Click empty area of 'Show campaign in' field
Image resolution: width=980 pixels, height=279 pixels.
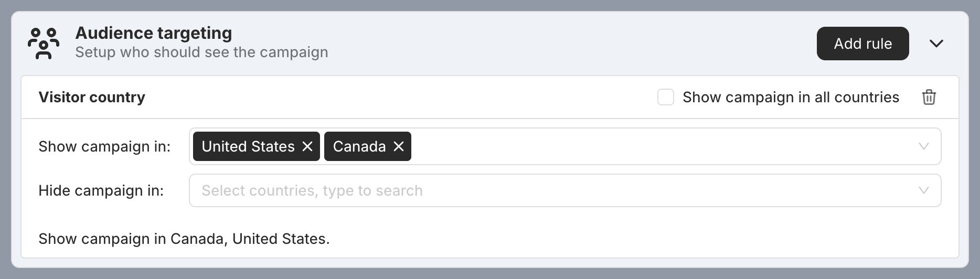[x=661, y=146]
